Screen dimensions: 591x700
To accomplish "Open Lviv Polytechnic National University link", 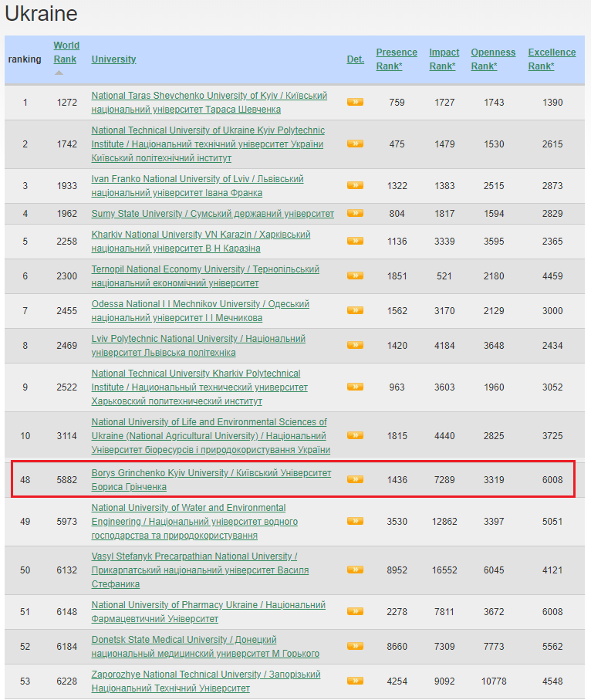I will [x=198, y=346].
